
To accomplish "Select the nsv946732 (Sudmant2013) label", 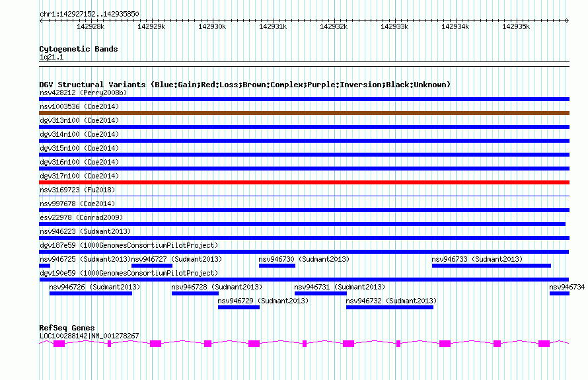I will tap(391, 301).
